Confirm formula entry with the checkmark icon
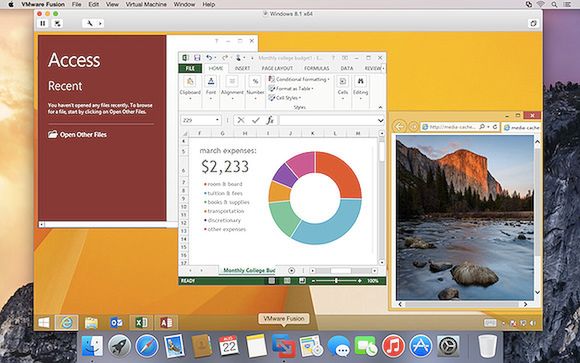 [256, 120]
